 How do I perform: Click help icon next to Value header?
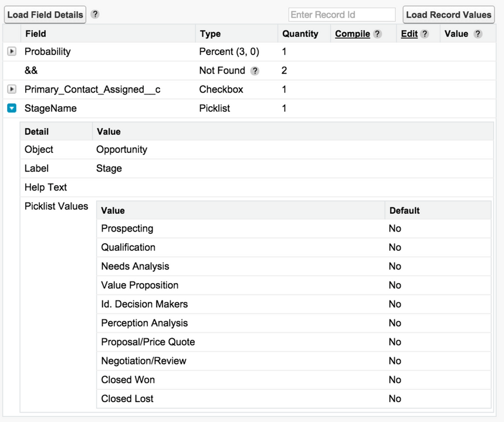(478, 34)
